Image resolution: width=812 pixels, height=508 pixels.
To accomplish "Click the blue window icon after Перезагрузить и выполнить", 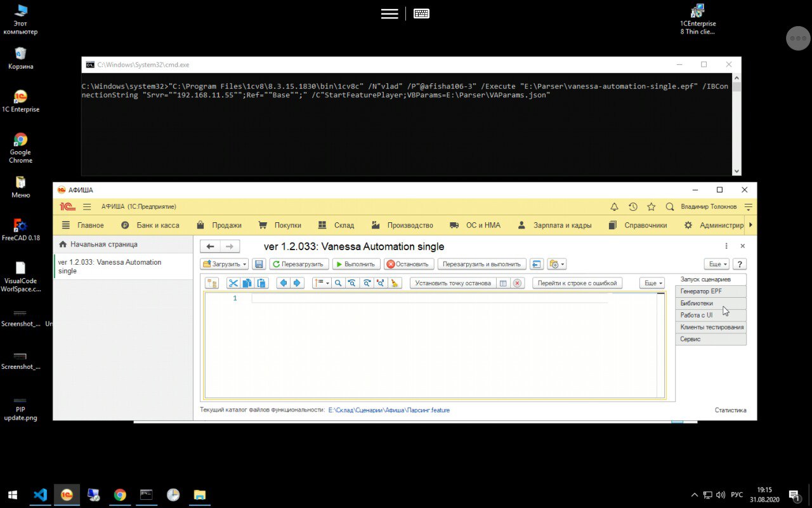I will coord(537,264).
